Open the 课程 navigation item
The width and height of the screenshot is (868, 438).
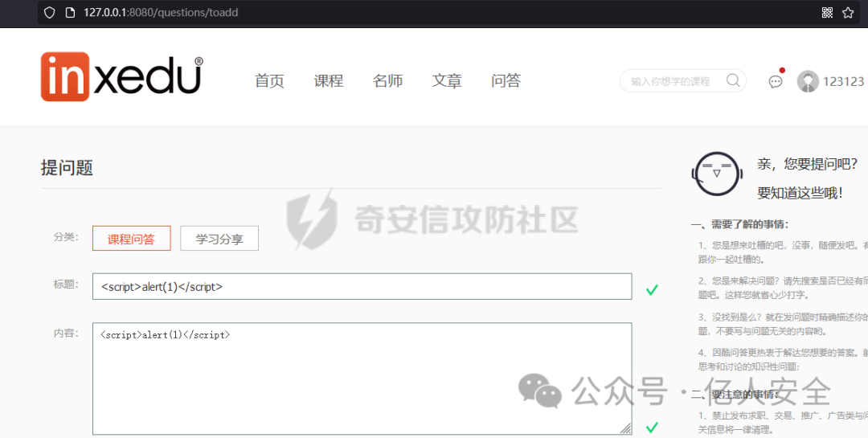click(328, 81)
